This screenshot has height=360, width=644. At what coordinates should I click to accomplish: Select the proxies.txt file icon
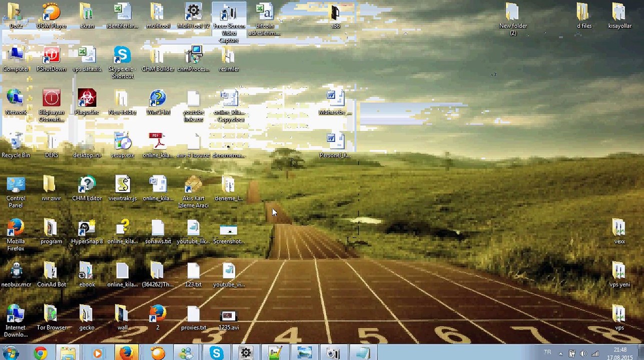click(193, 318)
